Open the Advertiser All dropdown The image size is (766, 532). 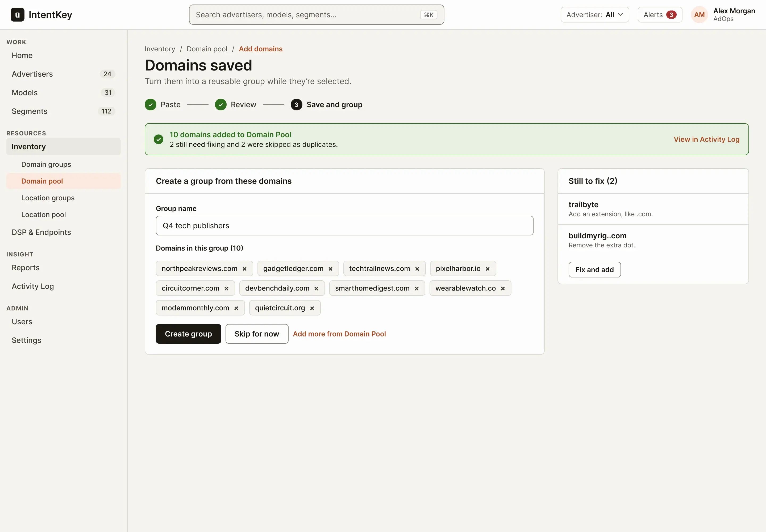pos(595,15)
